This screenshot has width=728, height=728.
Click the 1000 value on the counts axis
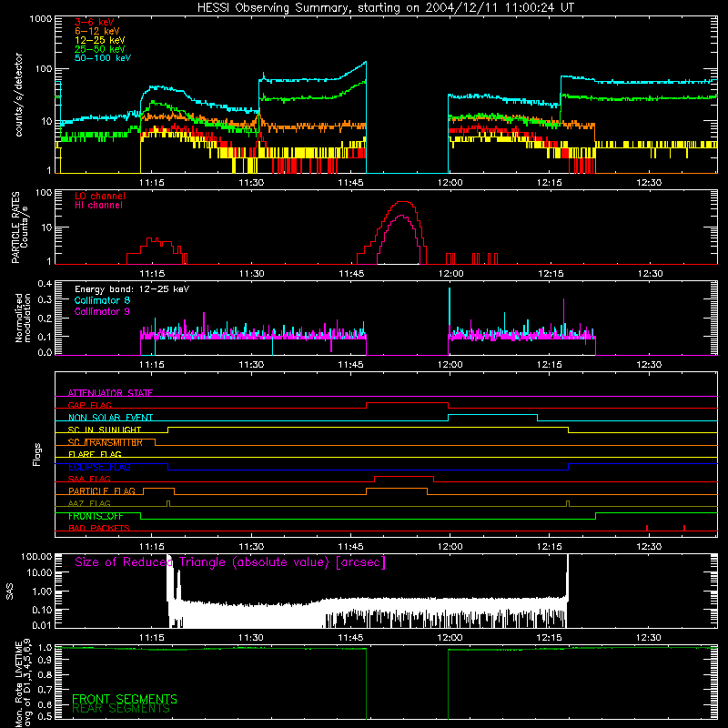point(40,19)
